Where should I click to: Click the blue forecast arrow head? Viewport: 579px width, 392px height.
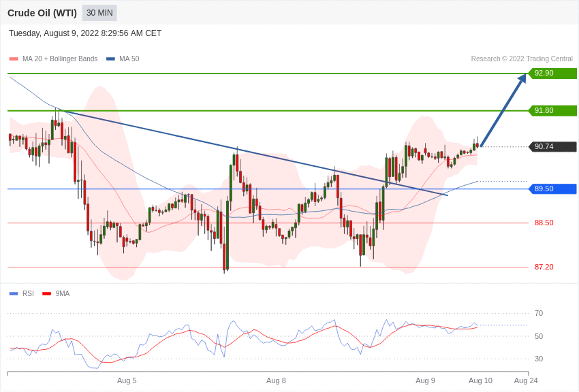click(522, 79)
